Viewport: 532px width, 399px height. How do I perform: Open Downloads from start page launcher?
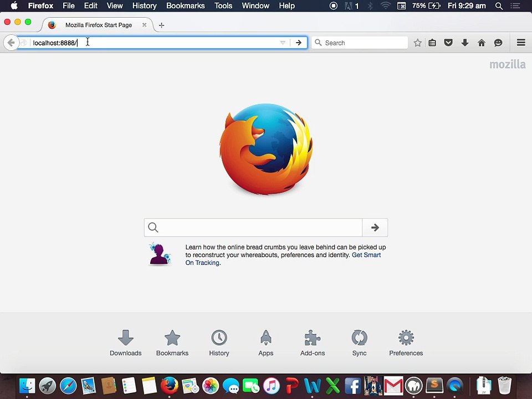coord(126,342)
